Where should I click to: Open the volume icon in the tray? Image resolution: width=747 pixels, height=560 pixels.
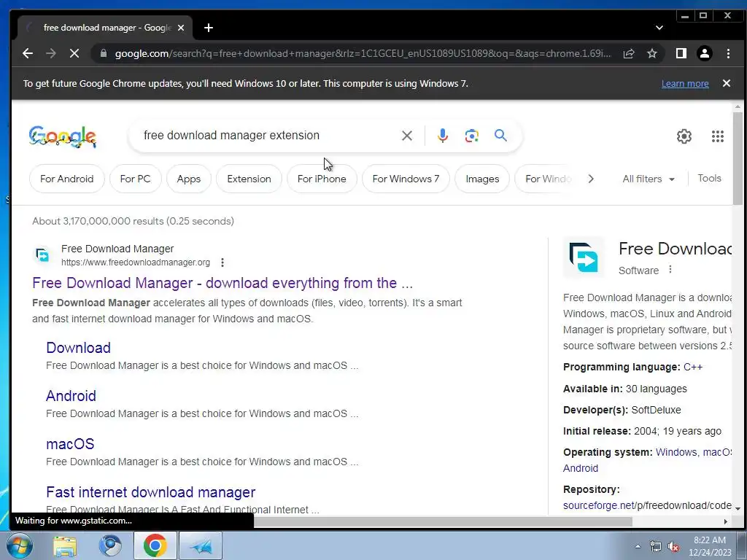tap(673, 546)
